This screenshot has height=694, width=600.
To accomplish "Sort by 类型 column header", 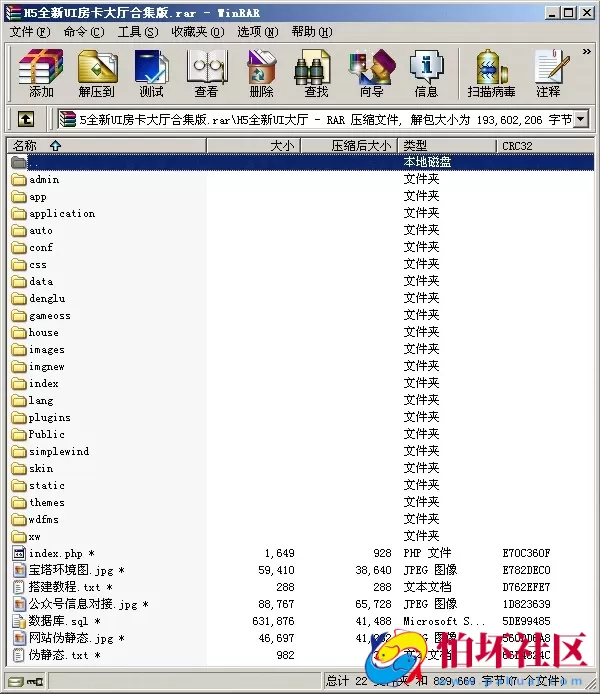I will 447,146.
